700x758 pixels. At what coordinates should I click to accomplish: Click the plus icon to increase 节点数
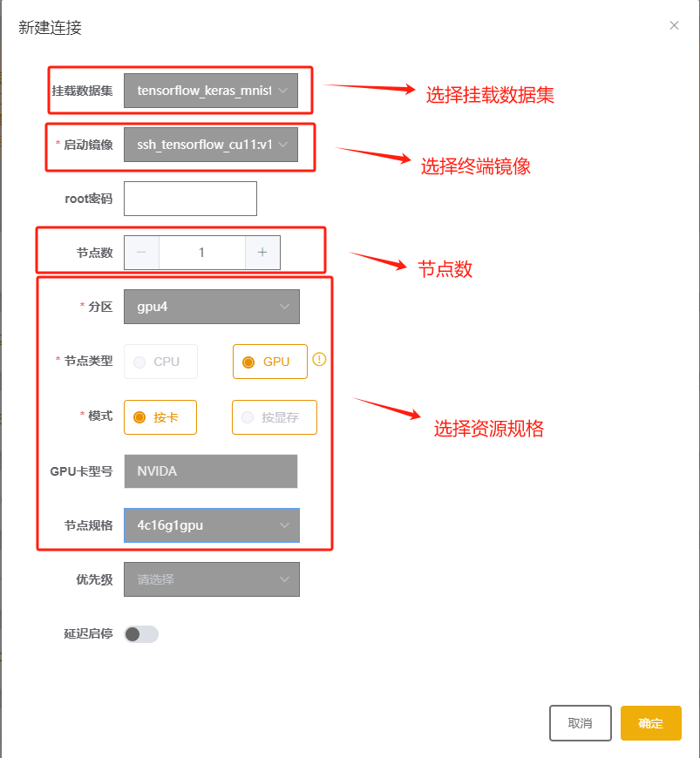pyautogui.click(x=262, y=253)
